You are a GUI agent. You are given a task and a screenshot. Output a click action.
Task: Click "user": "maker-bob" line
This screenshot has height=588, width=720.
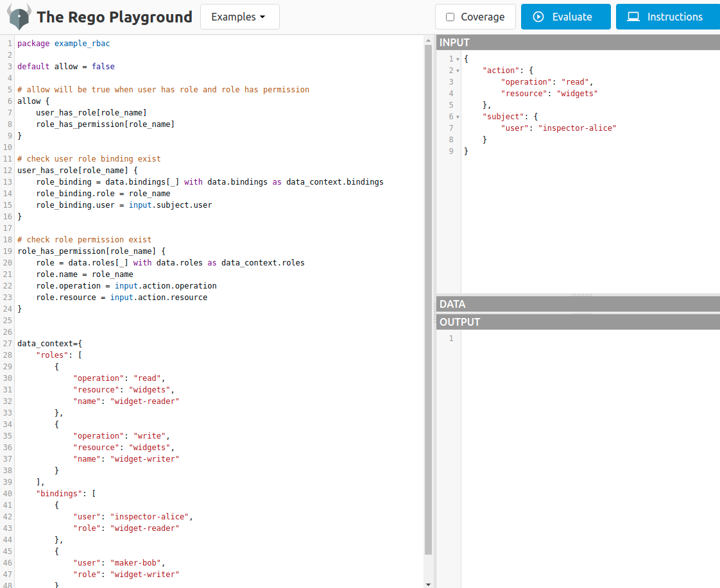coord(119,563)
